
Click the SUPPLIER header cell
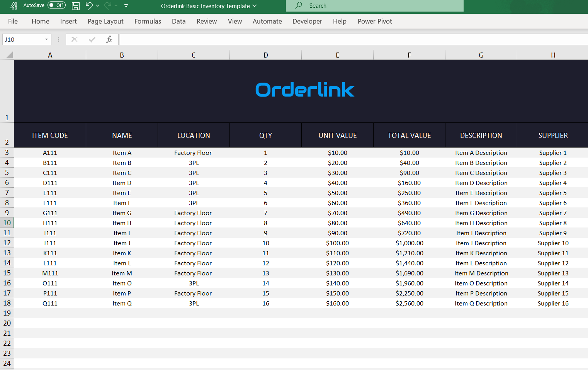coord(553,136)
